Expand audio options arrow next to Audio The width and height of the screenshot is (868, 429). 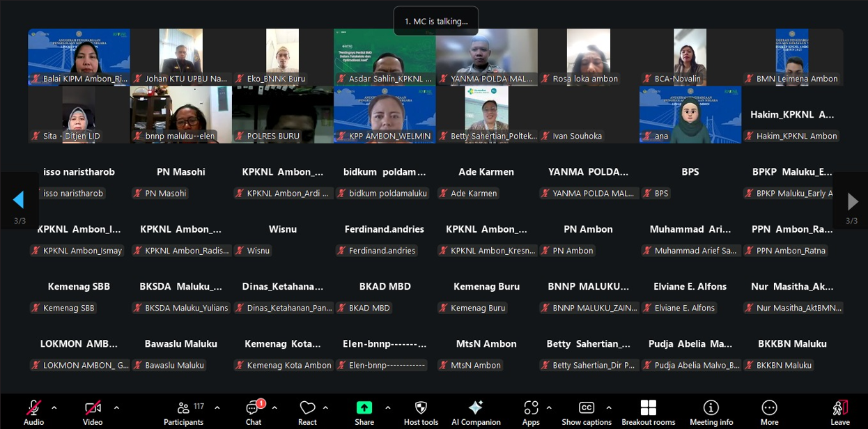click(x=54, y=407)
